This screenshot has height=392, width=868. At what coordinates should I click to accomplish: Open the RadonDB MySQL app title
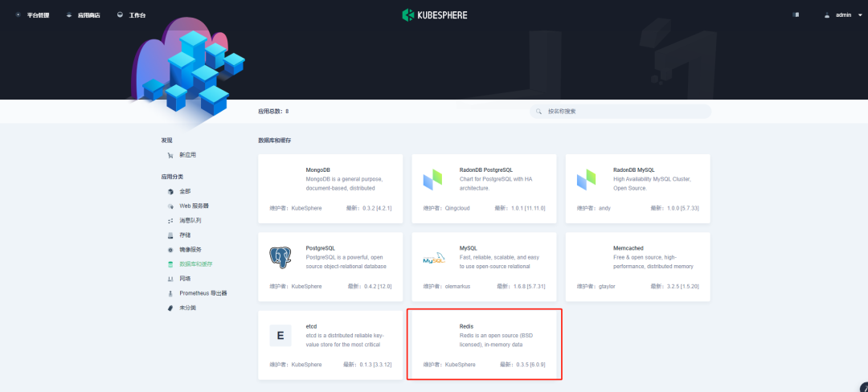tap(634, 169)
